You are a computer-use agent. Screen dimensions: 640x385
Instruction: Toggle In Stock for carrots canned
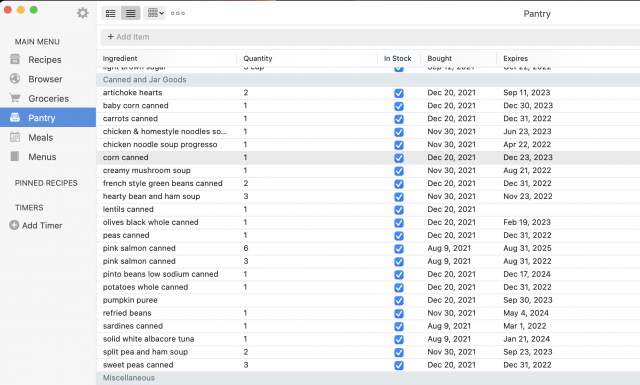pyautogui.click(x=399, y=119)
